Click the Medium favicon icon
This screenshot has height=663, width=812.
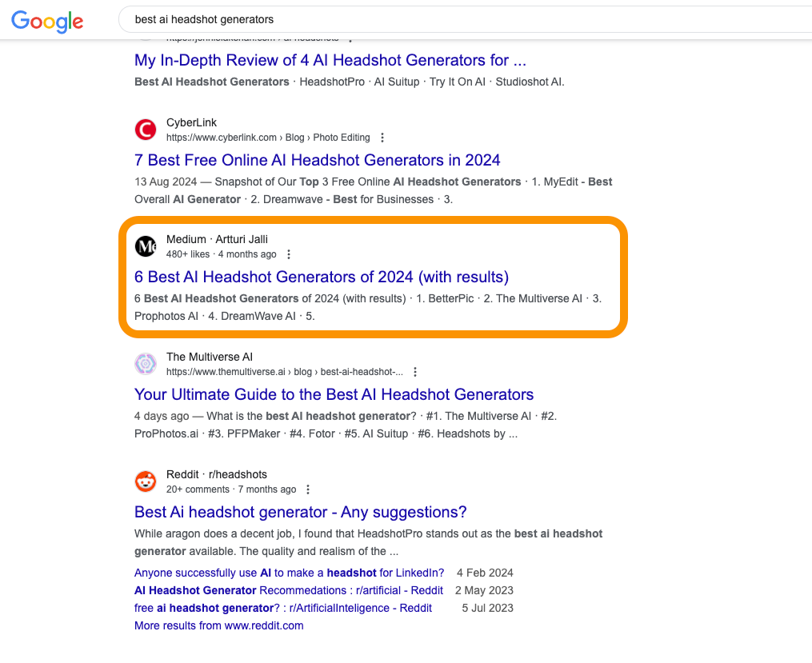146,246
